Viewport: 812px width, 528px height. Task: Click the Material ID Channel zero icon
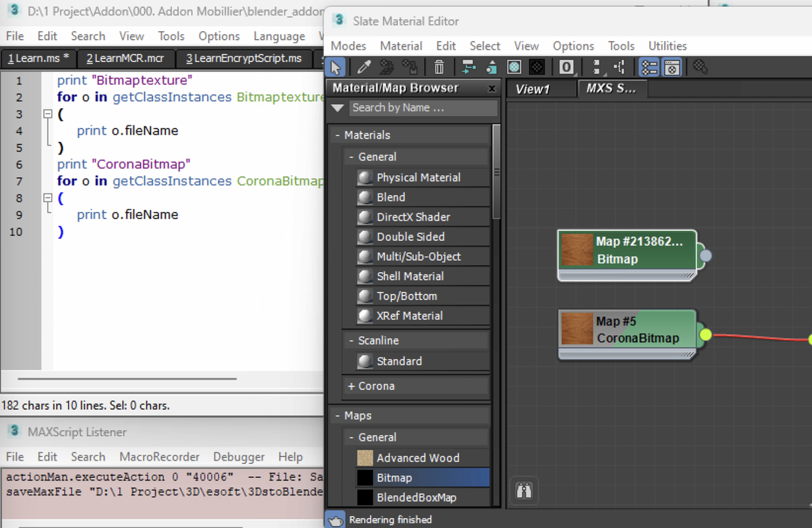click(566, 67)
